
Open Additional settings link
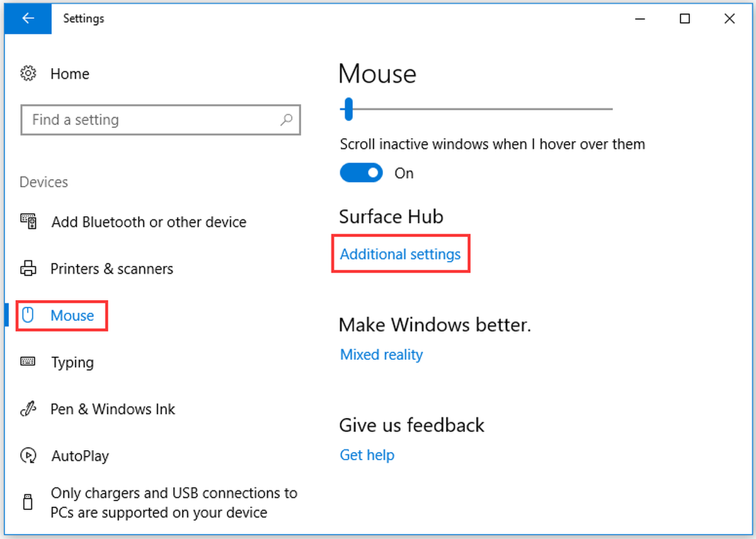tap(400, 254)
